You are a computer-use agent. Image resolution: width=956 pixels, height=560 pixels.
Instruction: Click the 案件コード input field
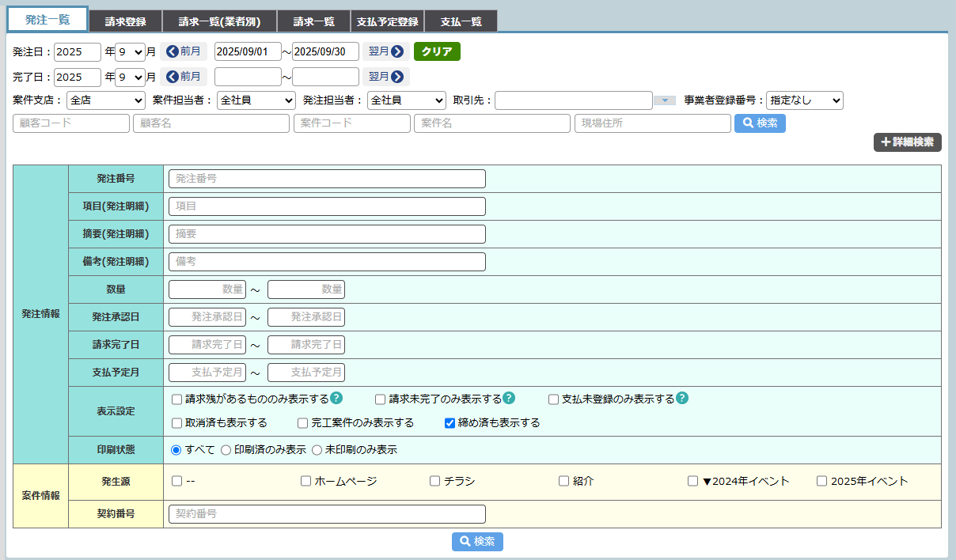point(352,123)
